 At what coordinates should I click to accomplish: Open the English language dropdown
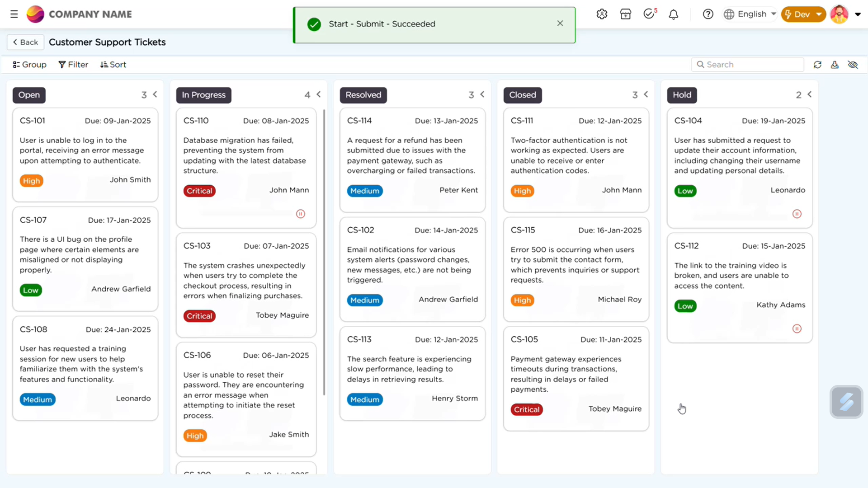(750, 14)
